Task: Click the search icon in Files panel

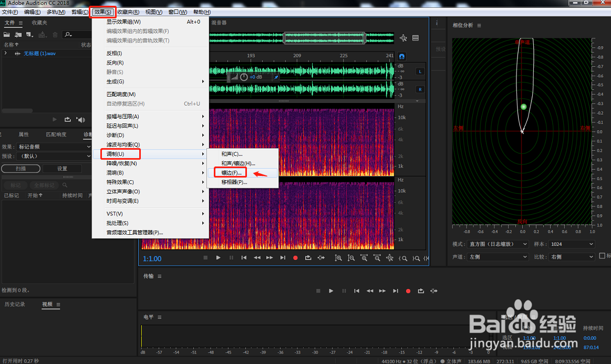Action: pyautogui.click(x=68, y=35)
